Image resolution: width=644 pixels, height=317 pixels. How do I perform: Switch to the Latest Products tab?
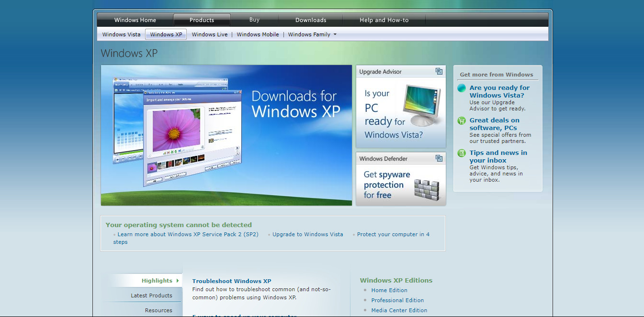(x=151, y=295)
